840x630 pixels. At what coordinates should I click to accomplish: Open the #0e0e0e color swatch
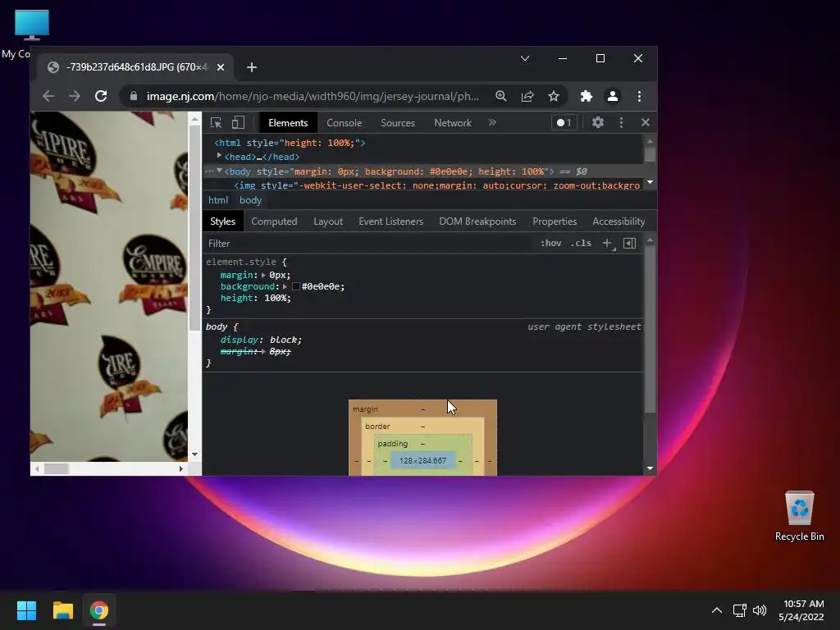pyautogui.click(x=295, y=286)
